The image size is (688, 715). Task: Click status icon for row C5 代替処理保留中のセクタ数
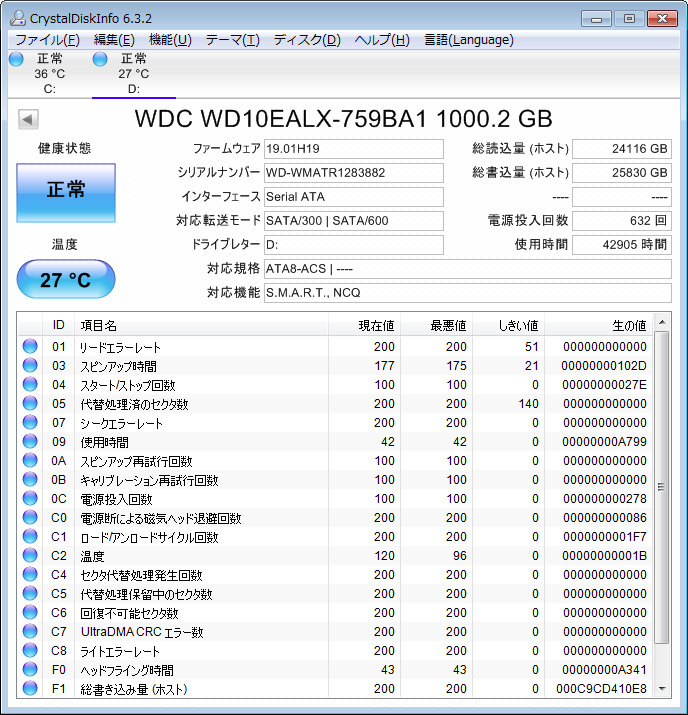pyautogui.click(x=30, y=593)
